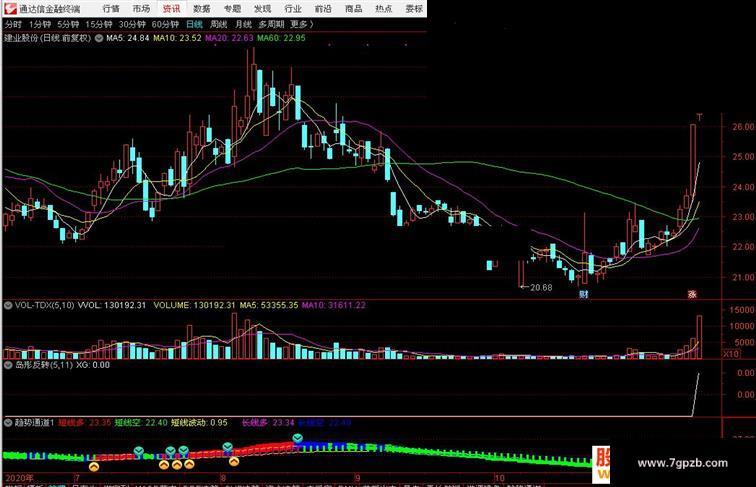Switch to 月线 monthly period

(x=243, y=24)
